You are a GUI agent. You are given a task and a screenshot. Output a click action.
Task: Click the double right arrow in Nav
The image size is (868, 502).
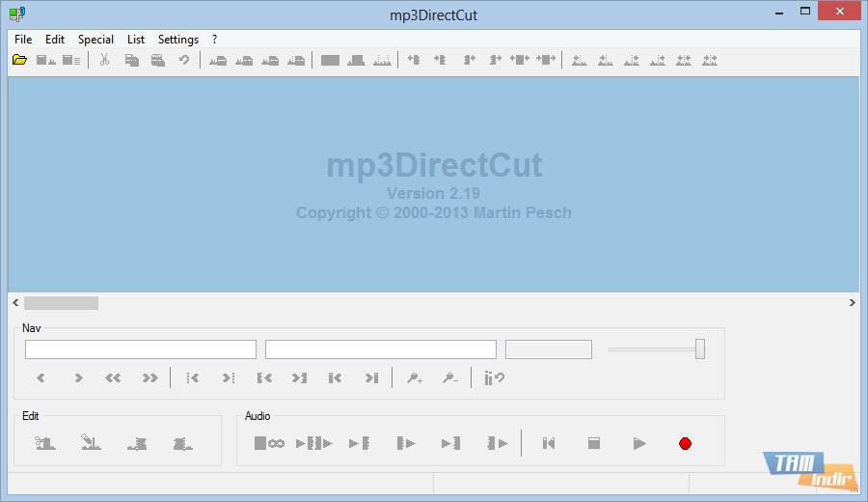pyautogui.click(x=150, y=377)
